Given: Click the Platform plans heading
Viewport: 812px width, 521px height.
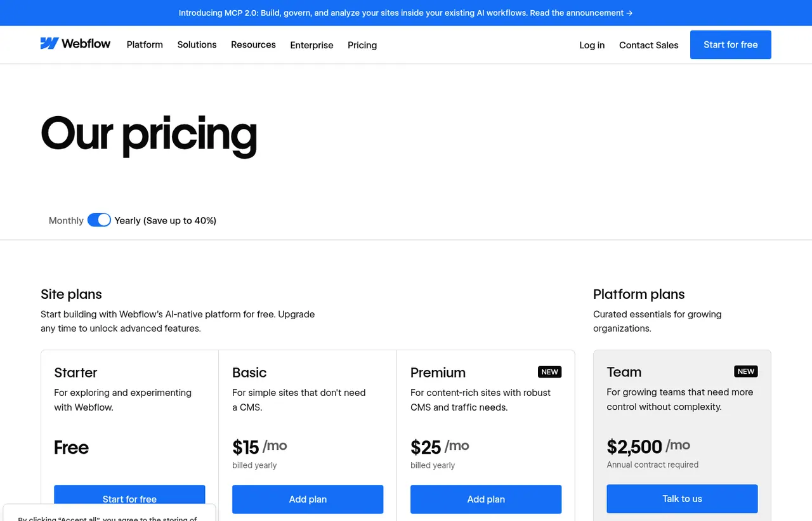Looking at the screenshot, I should 639,294.
